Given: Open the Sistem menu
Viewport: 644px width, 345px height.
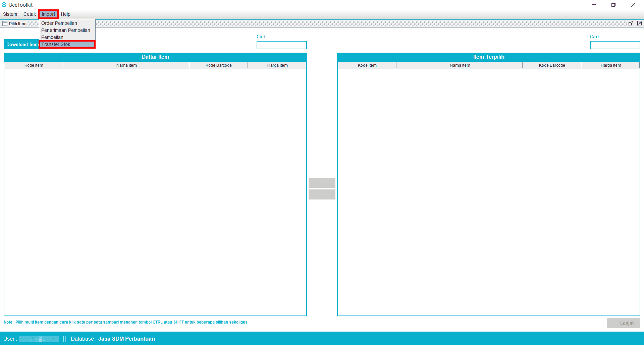Looking at the screenshot, I should (x=10, y=14).
